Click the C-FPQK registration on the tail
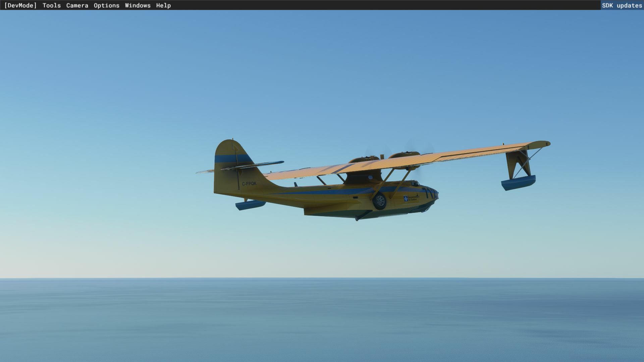This screenshot has height=362, width=644. [249, 184]
